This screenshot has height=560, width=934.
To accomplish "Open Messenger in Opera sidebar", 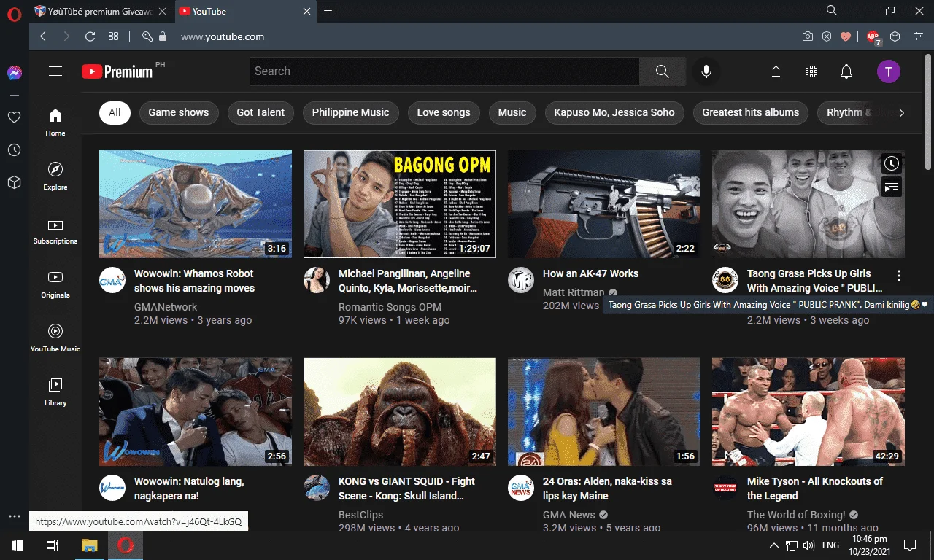I will 14,73.
